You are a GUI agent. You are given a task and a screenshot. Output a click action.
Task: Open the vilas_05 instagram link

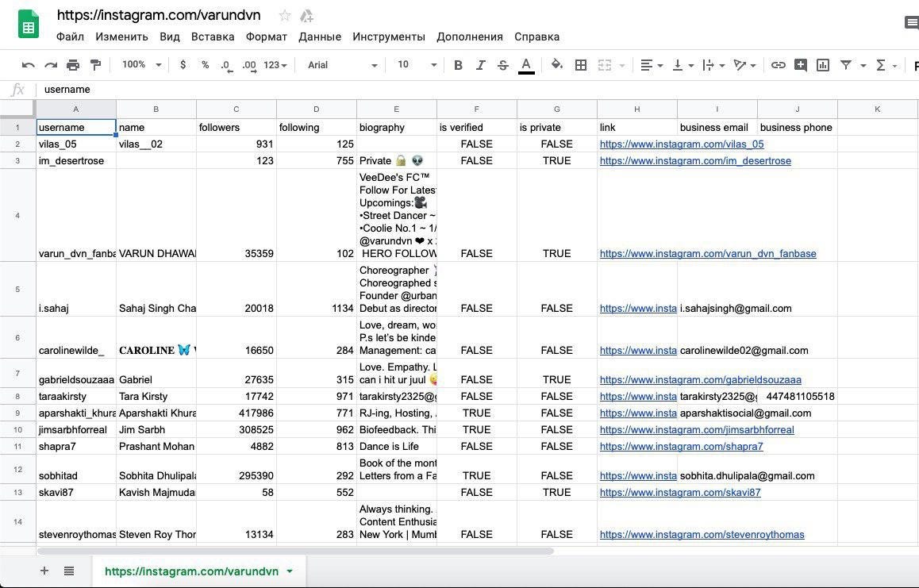(x=682, y=144)
